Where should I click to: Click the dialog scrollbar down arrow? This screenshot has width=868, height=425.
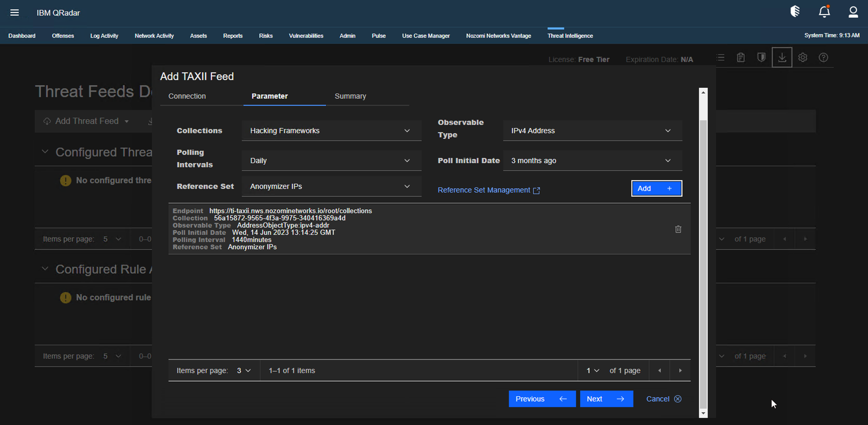(x=703, y=413)
